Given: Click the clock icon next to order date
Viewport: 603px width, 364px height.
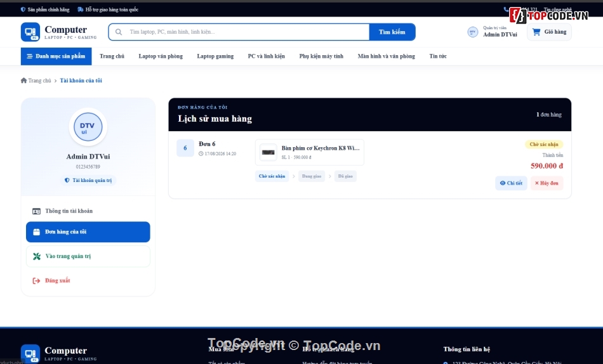Looking at the screenshot, I should coord(201,153).
